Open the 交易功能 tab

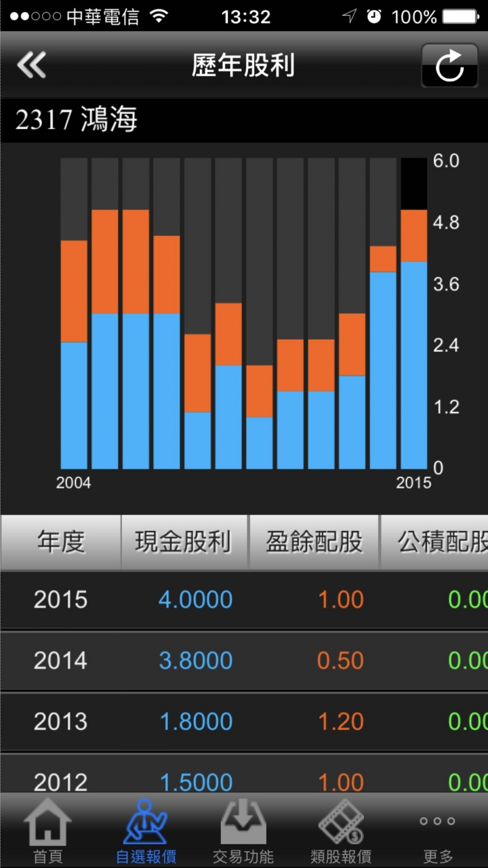tap(243, 831)
